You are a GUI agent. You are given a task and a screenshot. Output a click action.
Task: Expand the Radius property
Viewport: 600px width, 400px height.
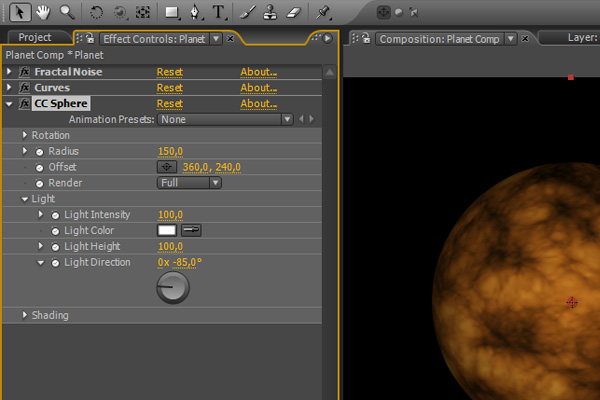pos(24,151)
